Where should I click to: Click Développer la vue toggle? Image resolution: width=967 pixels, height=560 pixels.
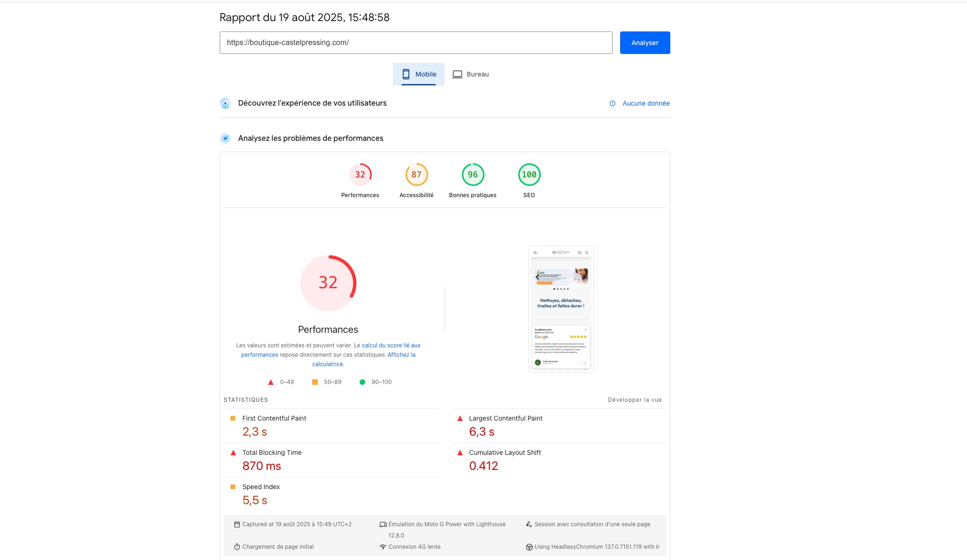tap(635, 400)
